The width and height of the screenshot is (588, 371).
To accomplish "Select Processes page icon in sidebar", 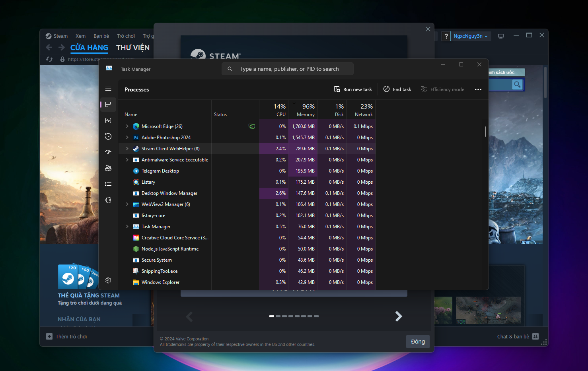I will [x=108, y=105].
